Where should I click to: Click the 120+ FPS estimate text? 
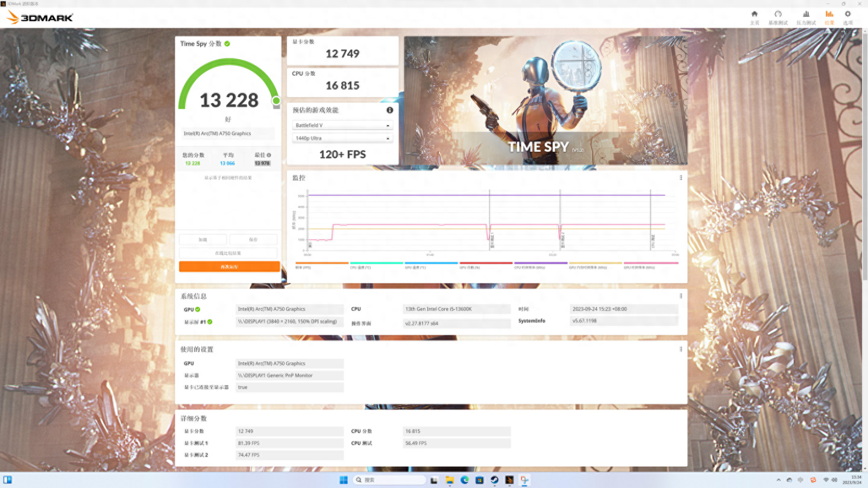click(342, 155)
